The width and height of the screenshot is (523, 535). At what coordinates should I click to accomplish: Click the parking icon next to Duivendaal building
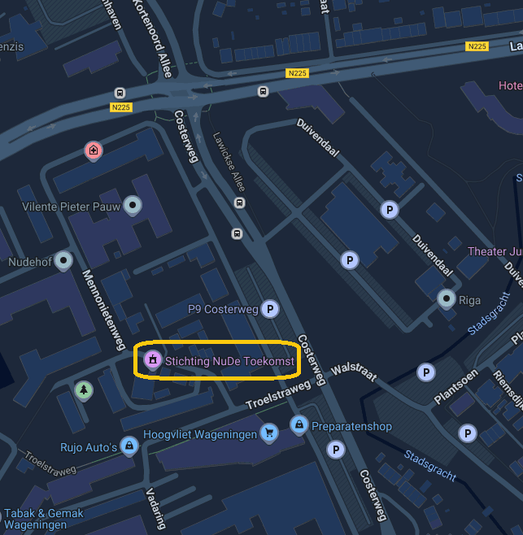(390, 209)
